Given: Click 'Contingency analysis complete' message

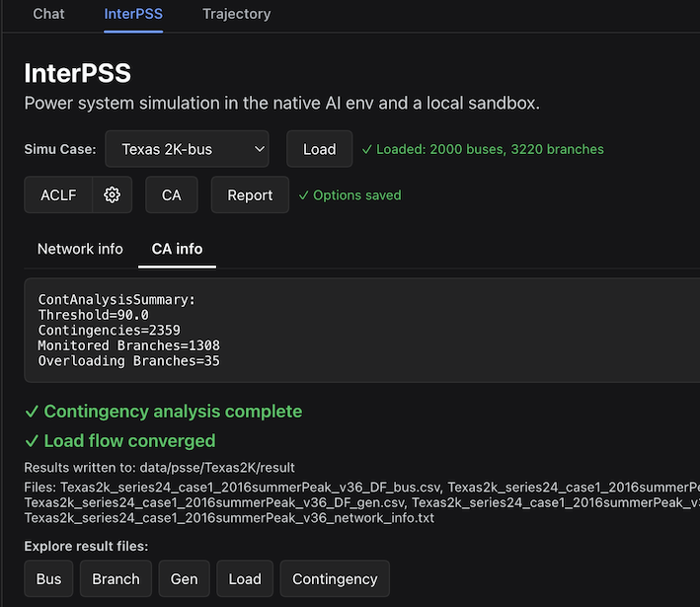Looking at the screenshot, I should (163, 411).
